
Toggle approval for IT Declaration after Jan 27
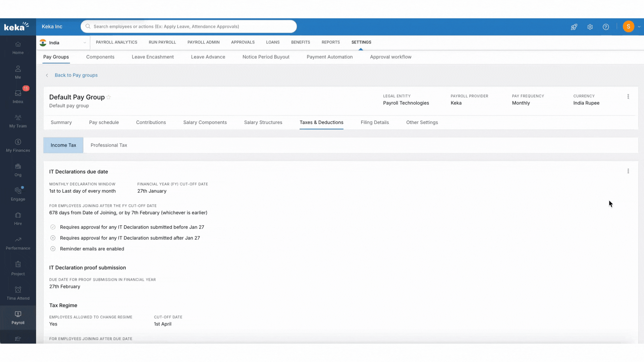coord(53,238)
